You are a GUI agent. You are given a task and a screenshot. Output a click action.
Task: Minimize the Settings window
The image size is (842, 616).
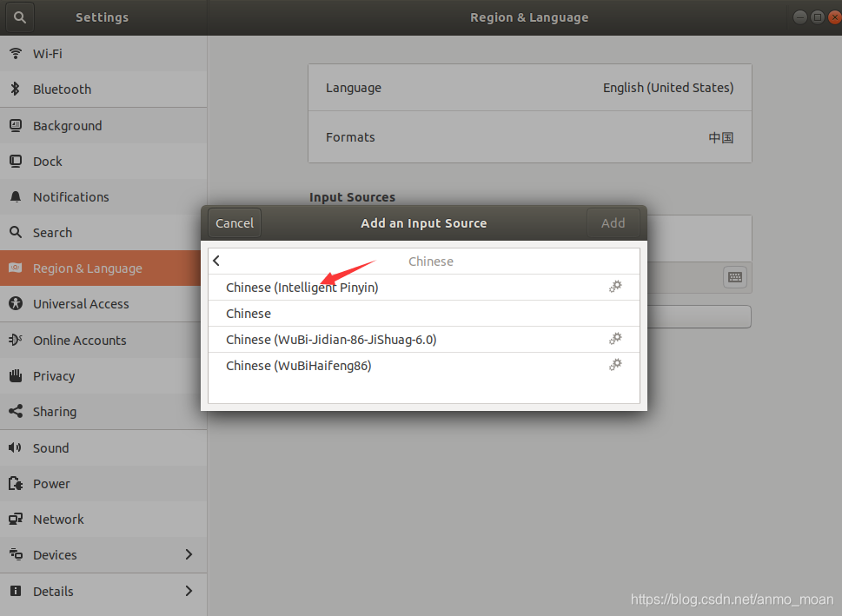pos(800,17)
